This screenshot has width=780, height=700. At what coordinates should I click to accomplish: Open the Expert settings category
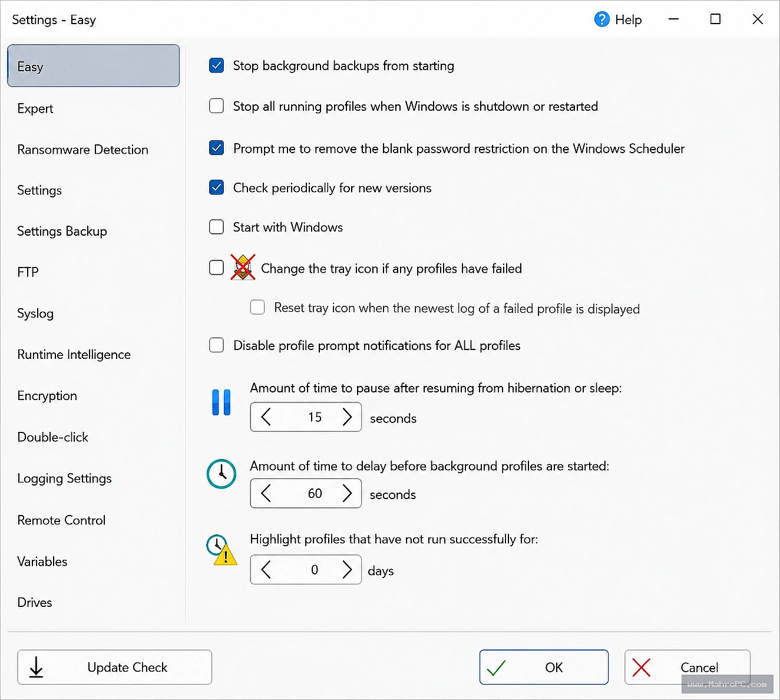coord(35,108)
